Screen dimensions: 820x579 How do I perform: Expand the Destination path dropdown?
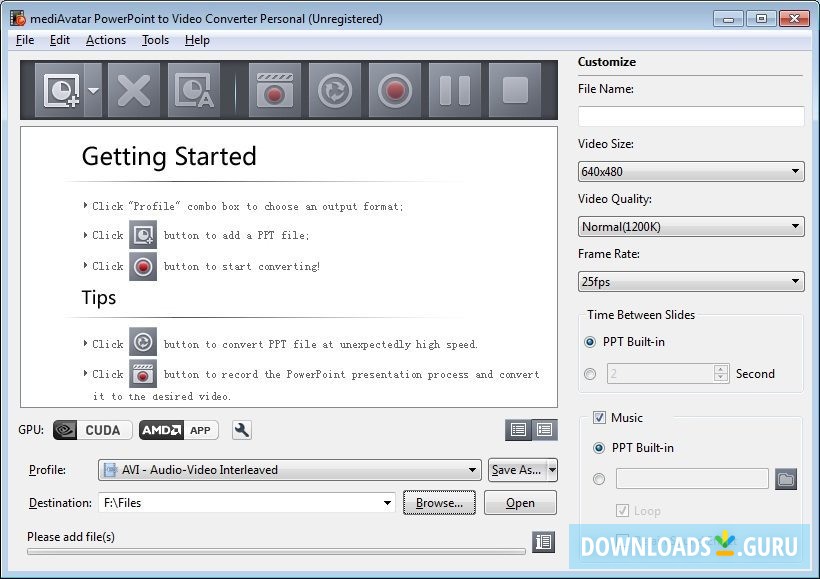[387, 503]
